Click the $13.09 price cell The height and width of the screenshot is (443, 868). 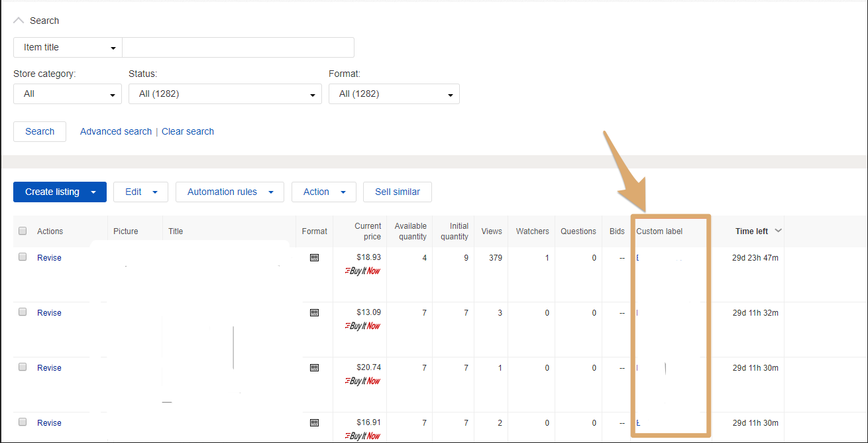[x=368, y=312]
